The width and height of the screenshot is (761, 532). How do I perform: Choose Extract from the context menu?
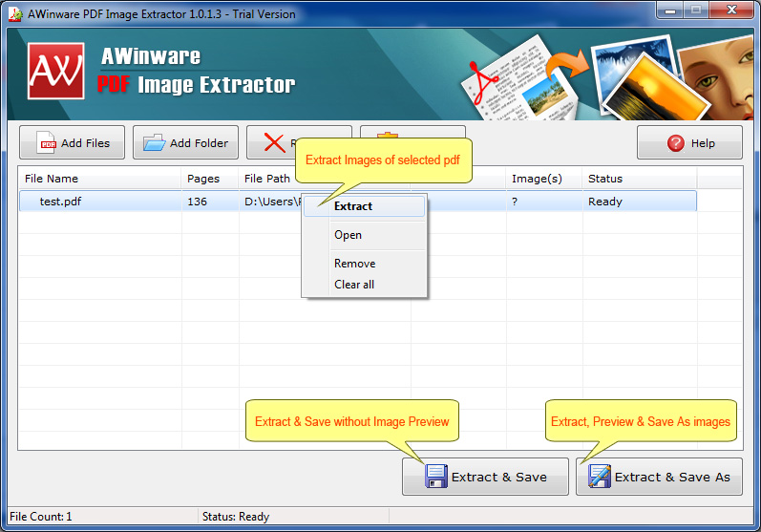click(x=365, y=206)
